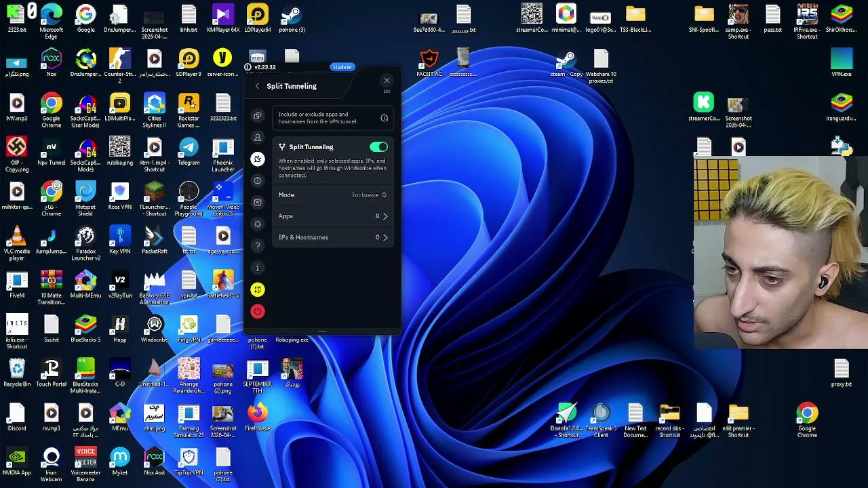Select NVIDIA App desktop icon
Viewport: 868px width, 488px height.
(x=17, y=461)
